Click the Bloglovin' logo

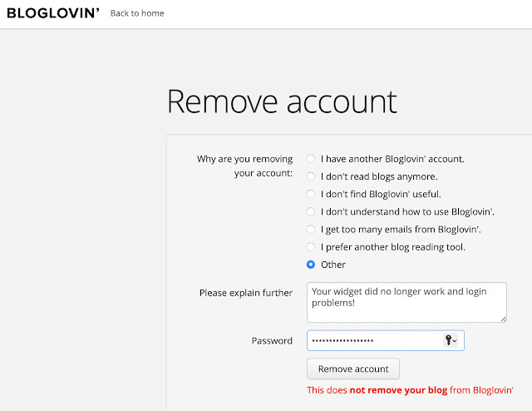coord(53,13)
